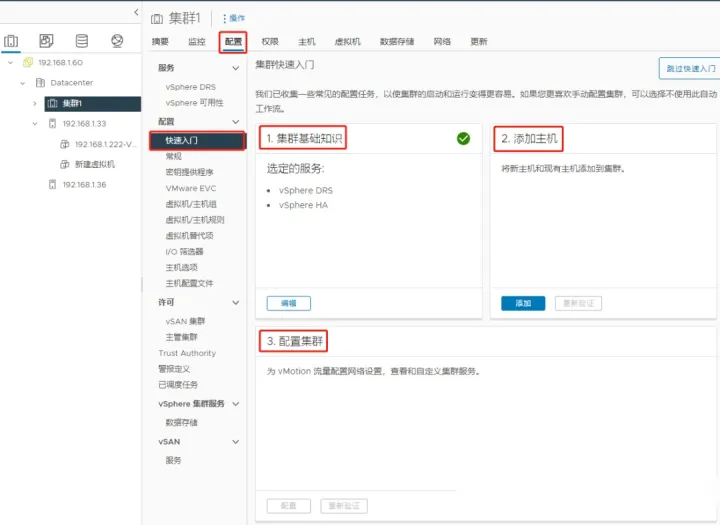Switch to the 主机 tab

307,42
